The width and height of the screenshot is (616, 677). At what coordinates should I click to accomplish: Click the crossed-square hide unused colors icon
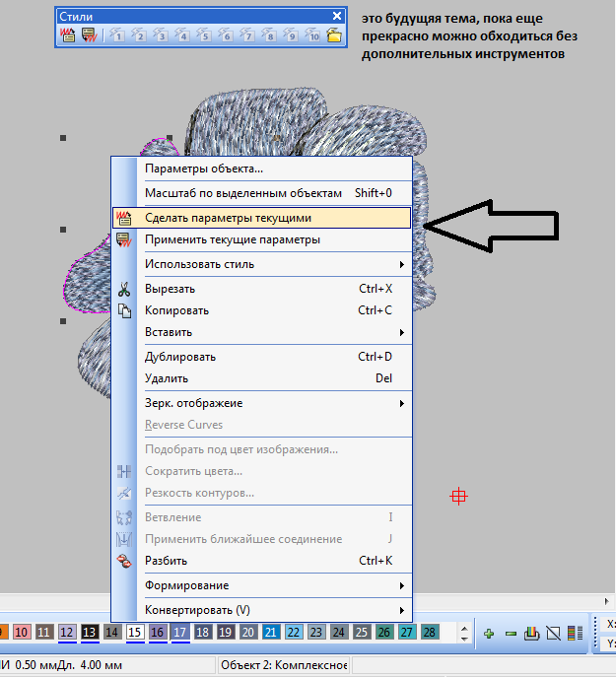coord(553,634)
